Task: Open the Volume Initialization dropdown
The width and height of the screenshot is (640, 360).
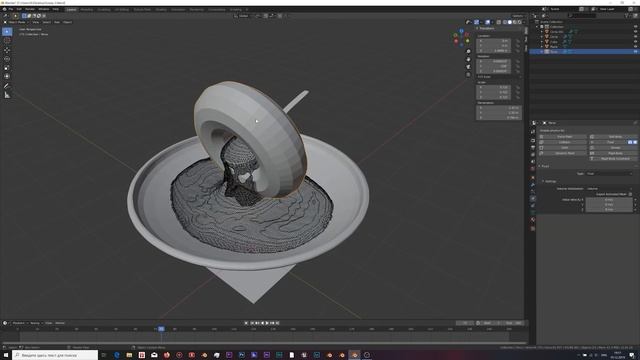Action: (610, 189)
